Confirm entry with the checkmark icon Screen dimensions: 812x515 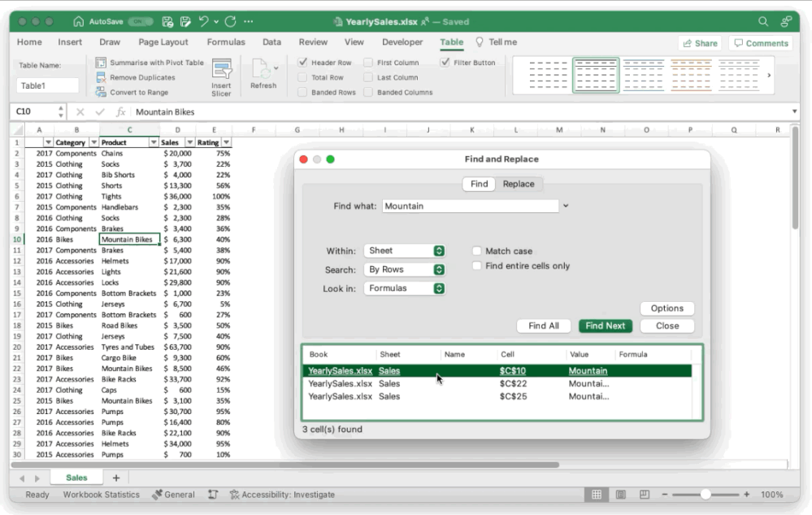coord(99,111)
